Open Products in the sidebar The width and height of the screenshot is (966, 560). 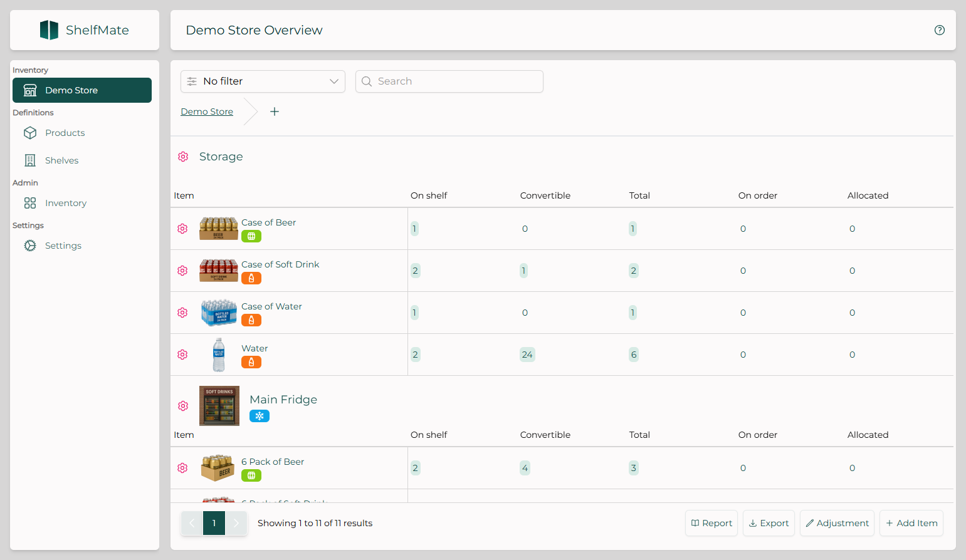click(65, 133)
